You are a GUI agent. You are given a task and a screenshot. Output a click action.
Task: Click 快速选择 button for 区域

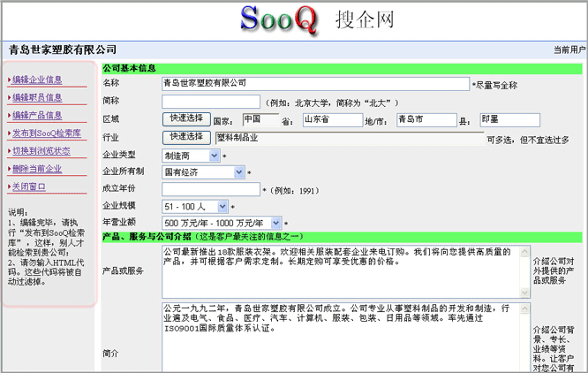tap(186, 119)
